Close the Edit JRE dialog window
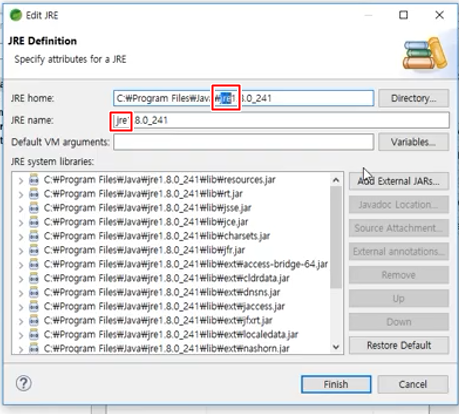This screenshot has height=414, width=459. [x=439, y=15]
